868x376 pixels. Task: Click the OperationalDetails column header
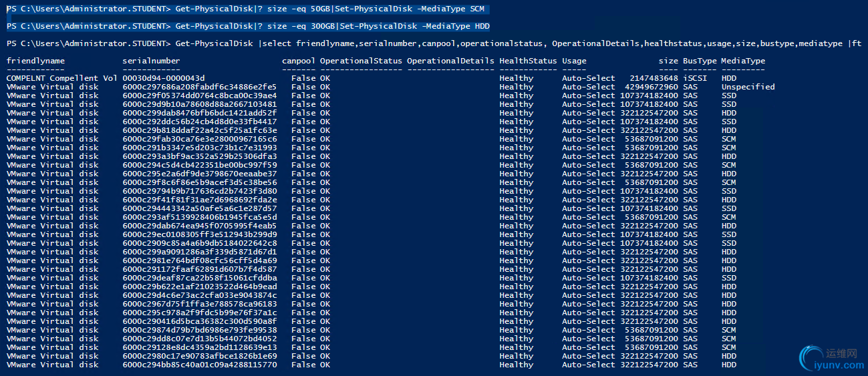[450, 61]
